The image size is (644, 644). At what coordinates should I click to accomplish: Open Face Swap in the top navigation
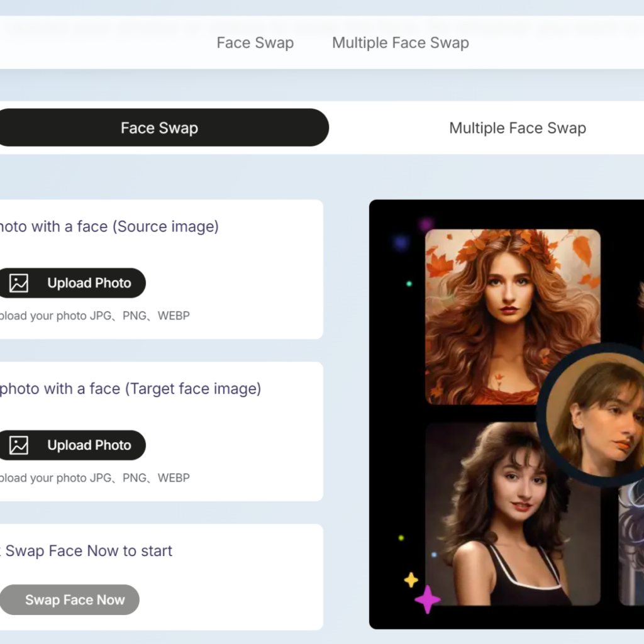point(255,43)
